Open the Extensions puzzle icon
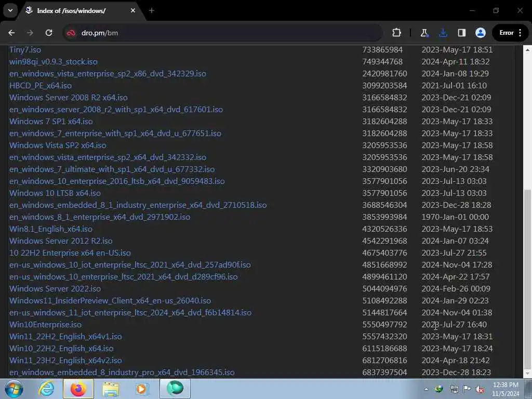The width and height of the screenshot is (532, 399). pos(396,33)
